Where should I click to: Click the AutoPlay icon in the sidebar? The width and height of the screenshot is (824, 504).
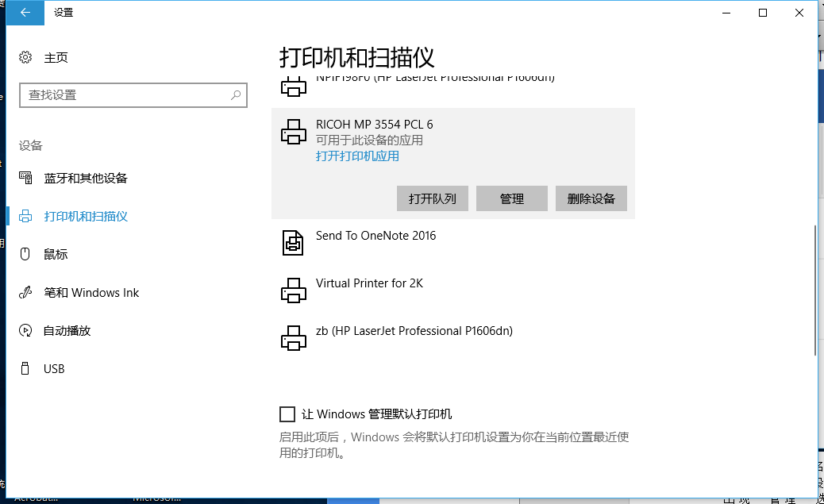25,330
